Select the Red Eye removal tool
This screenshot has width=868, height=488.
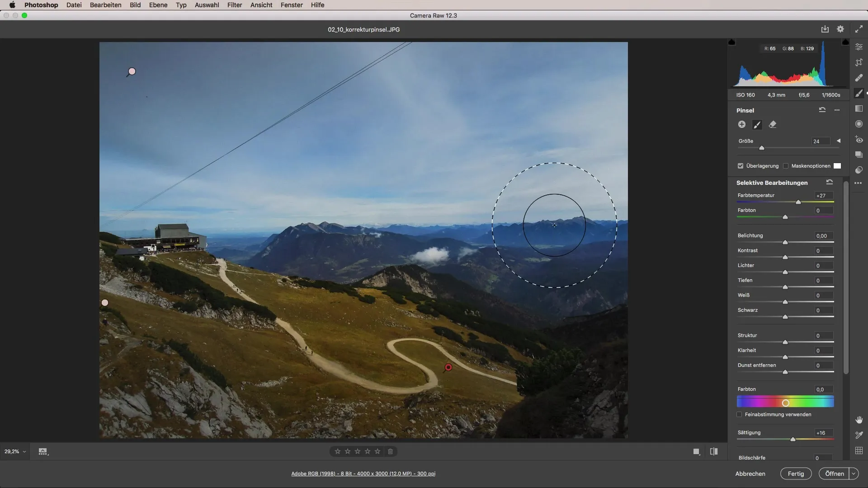[859, 140]
